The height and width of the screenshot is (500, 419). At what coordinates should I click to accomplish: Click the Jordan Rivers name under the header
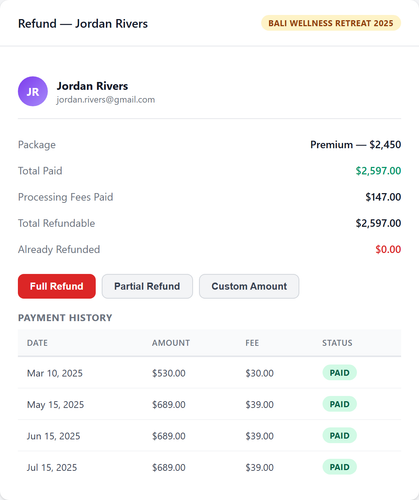point(92,86)
